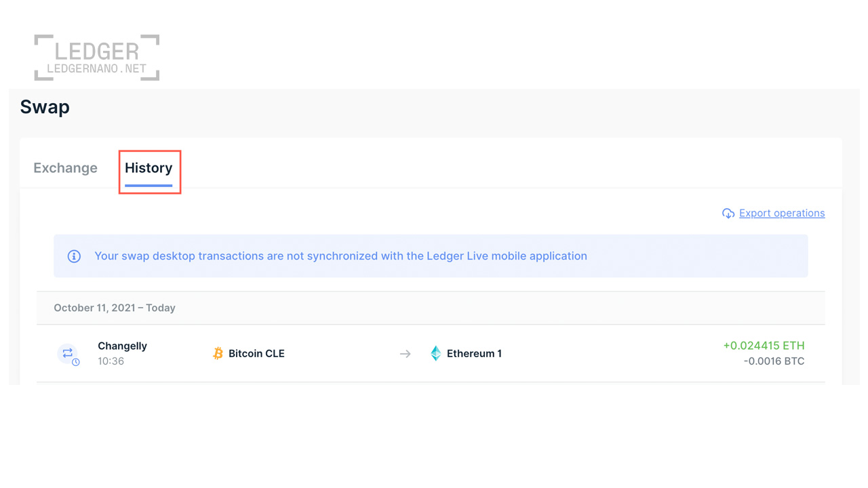868x488 pixels.
Task: Click the Bitcoin logo icon
Action: click(x=218, y=353)
